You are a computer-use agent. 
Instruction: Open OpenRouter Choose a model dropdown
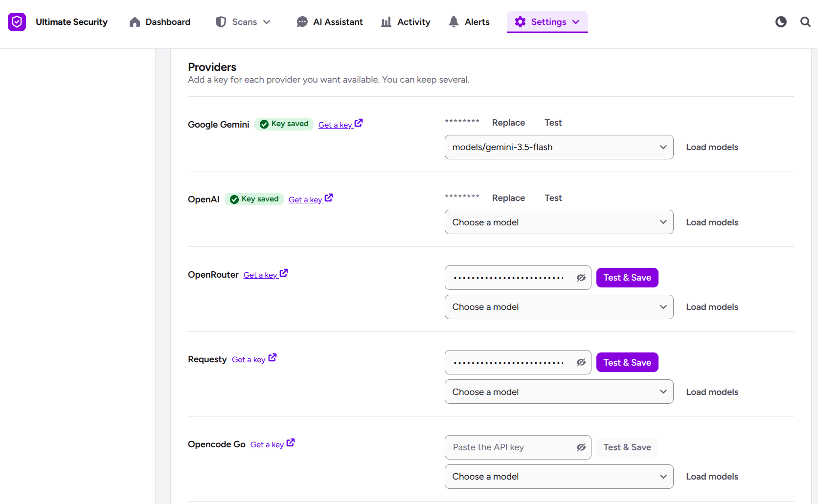559,307
